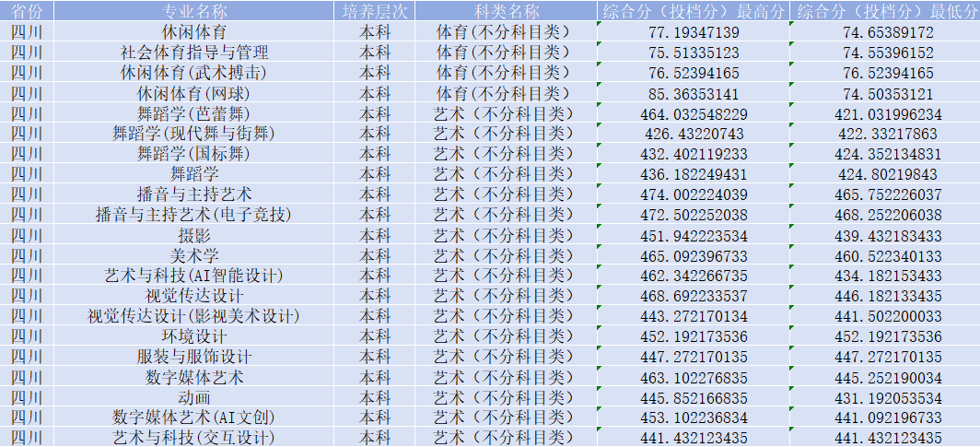Select the value 451.942223534
The width and height of the screenshot is (980, 447).
[x=694, y=236]
